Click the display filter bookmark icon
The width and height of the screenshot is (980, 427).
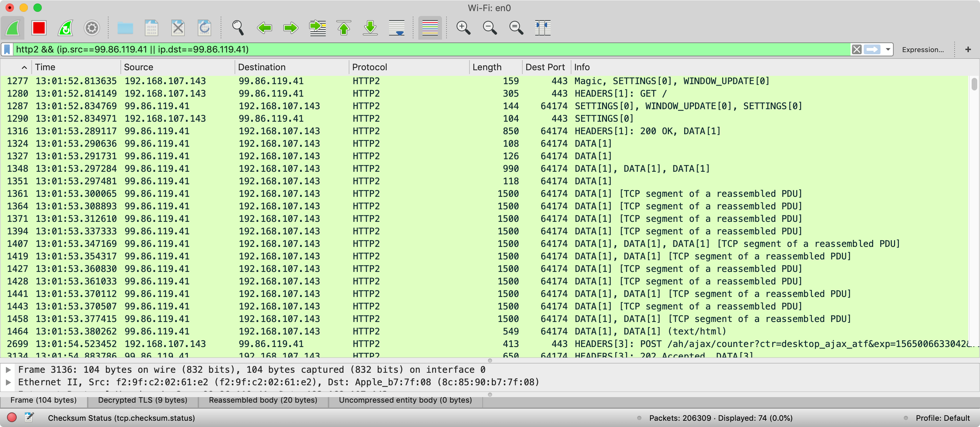click(x=7, y=49)
